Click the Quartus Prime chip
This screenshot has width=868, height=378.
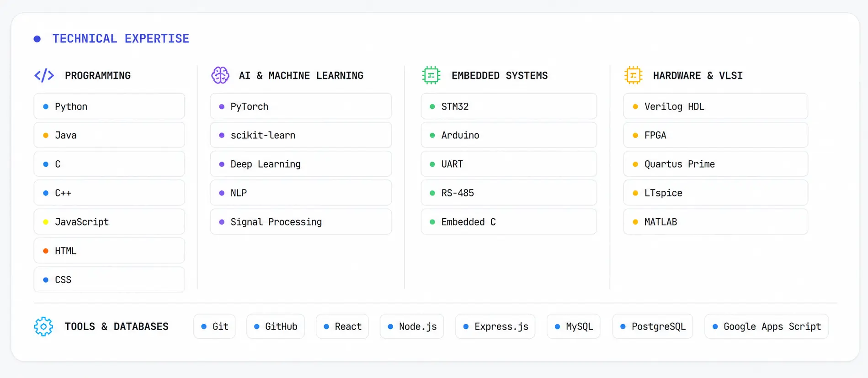coord(716,164)
